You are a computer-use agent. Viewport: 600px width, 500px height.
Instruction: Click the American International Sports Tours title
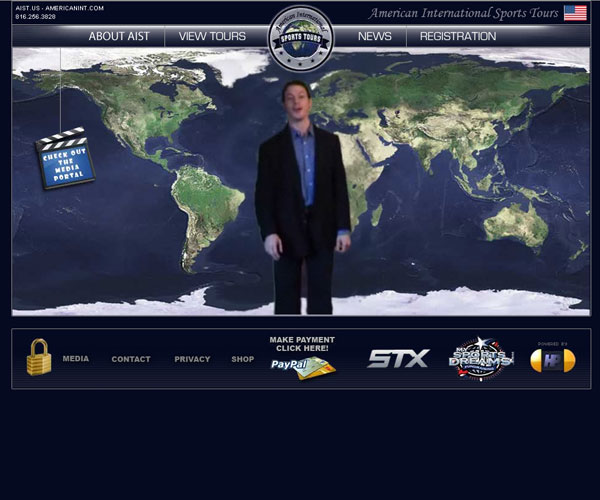463,13
